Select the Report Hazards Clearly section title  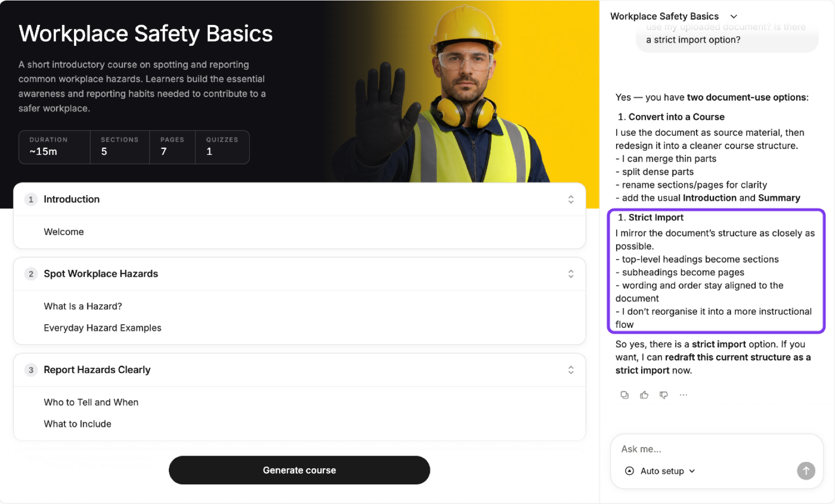[97, 370]
